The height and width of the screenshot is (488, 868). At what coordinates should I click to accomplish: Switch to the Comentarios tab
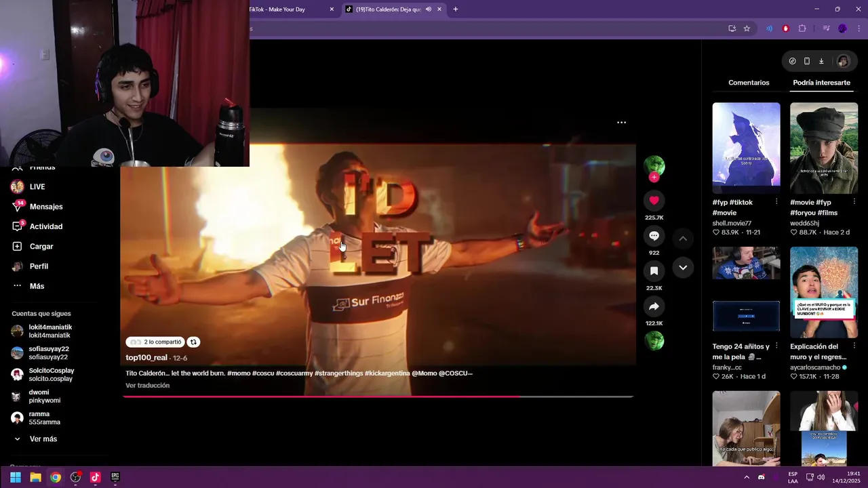click(749, 83)
